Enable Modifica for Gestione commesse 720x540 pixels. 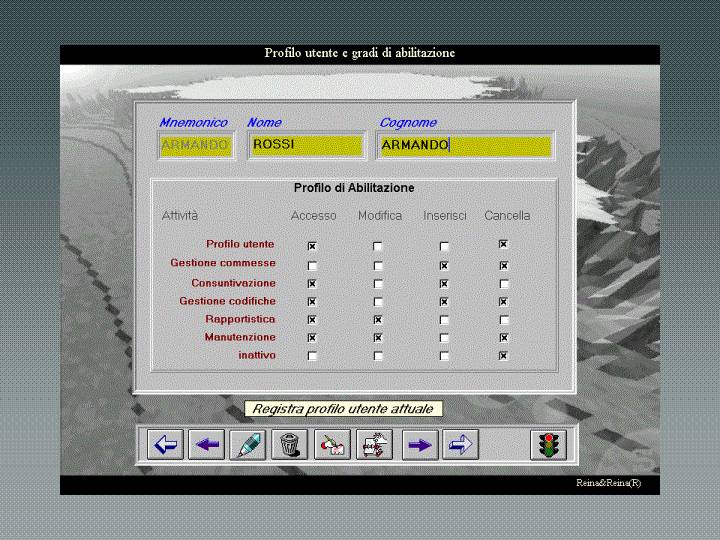pos(377,265)
